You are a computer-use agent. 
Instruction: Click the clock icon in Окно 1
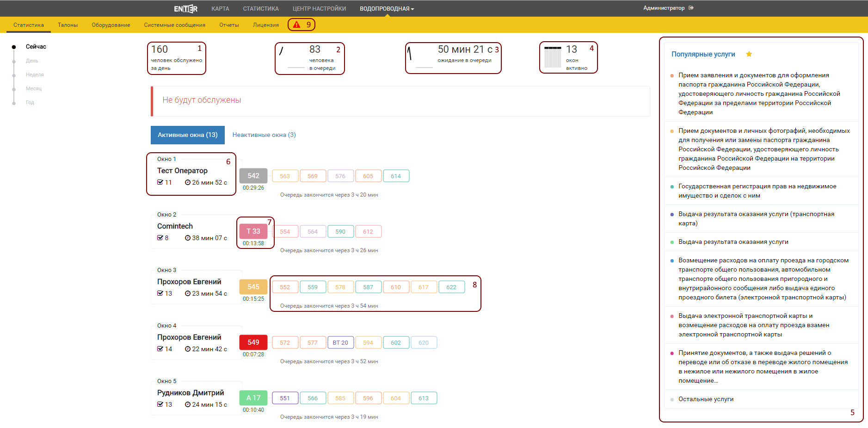[x=188, y=182]
